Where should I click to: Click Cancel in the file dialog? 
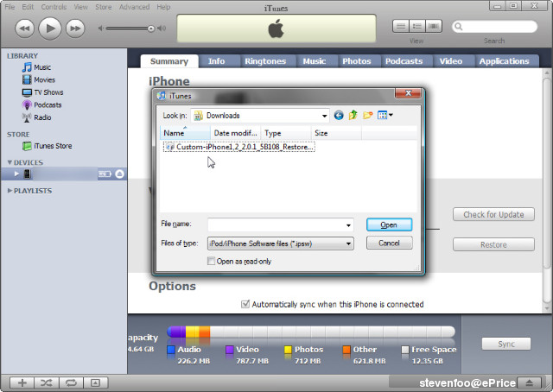click(x=389, y=243)
